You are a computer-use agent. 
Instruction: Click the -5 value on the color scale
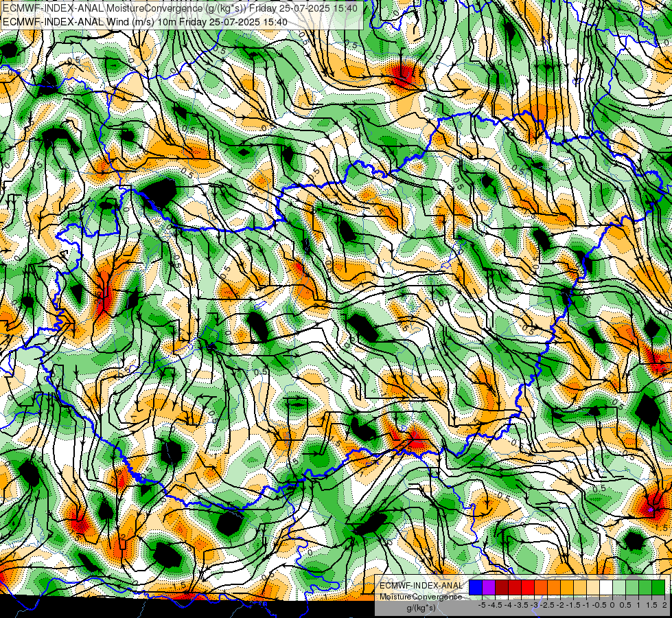click(482, 605)
